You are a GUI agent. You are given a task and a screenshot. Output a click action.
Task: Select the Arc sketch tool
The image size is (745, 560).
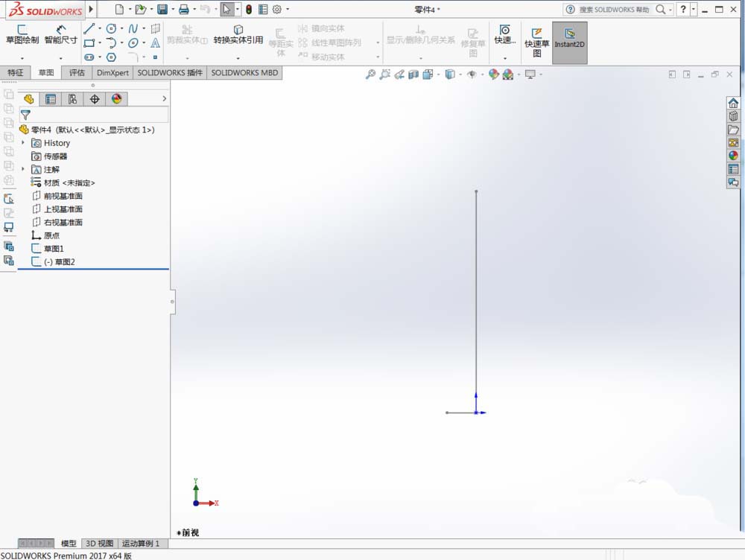point(111,42)
